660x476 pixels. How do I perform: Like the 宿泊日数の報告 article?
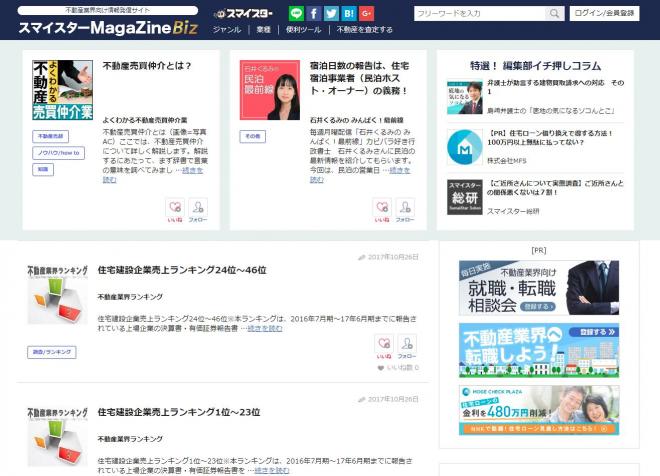(382, 210)
